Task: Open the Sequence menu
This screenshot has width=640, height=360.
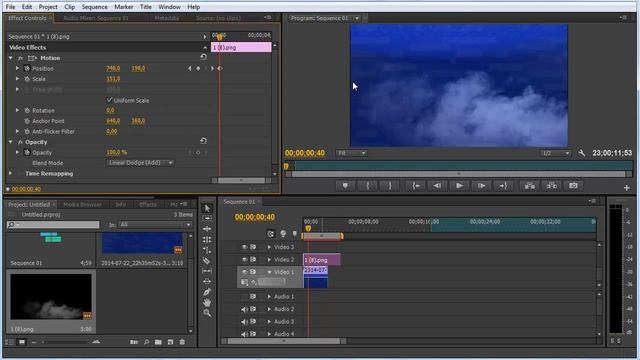Action: pos(94,7)
